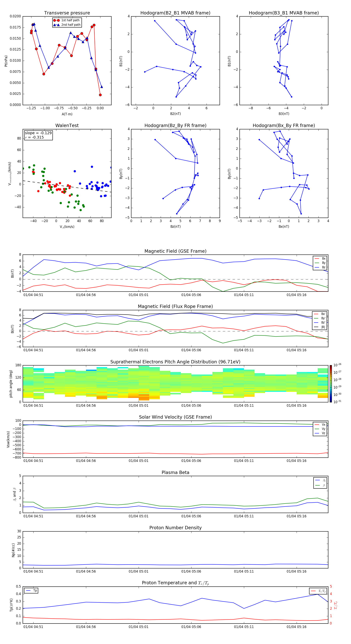351x644 pixels.
Task: Click the 'Bz(nT)' x-axis label
Action: tap(175, 227)
